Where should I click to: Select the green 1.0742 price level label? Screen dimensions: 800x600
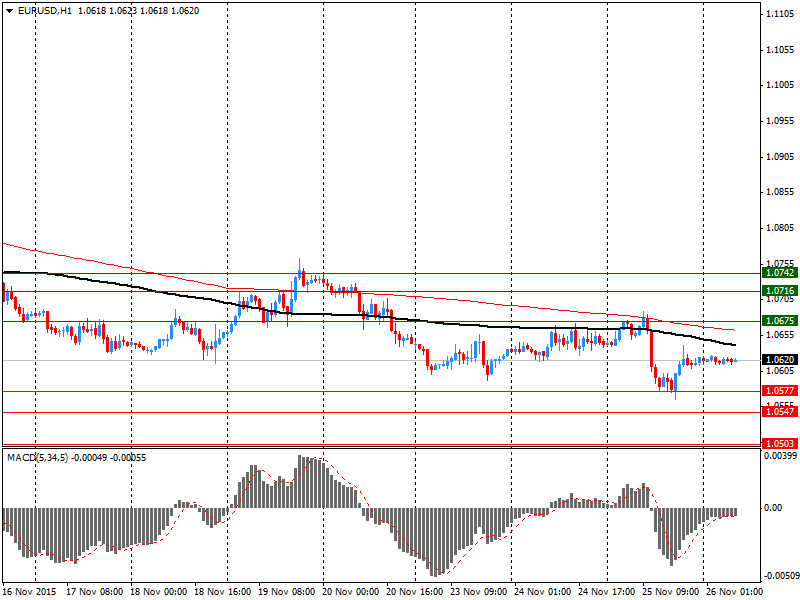(x=778, y=272)
